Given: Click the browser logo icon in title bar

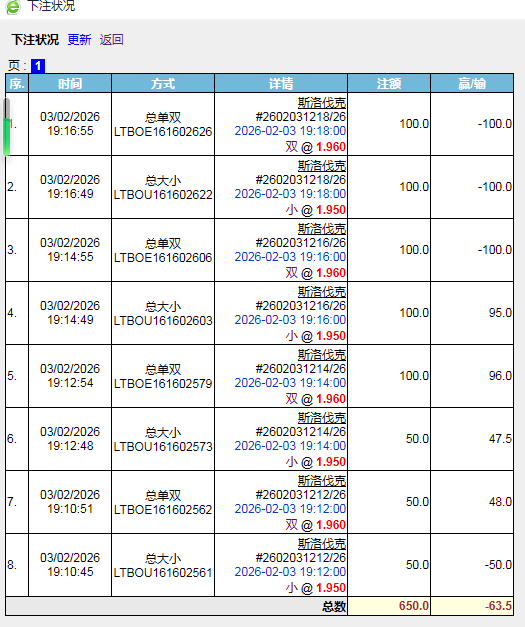Looking at the screenshot, I should coord(13,6).
